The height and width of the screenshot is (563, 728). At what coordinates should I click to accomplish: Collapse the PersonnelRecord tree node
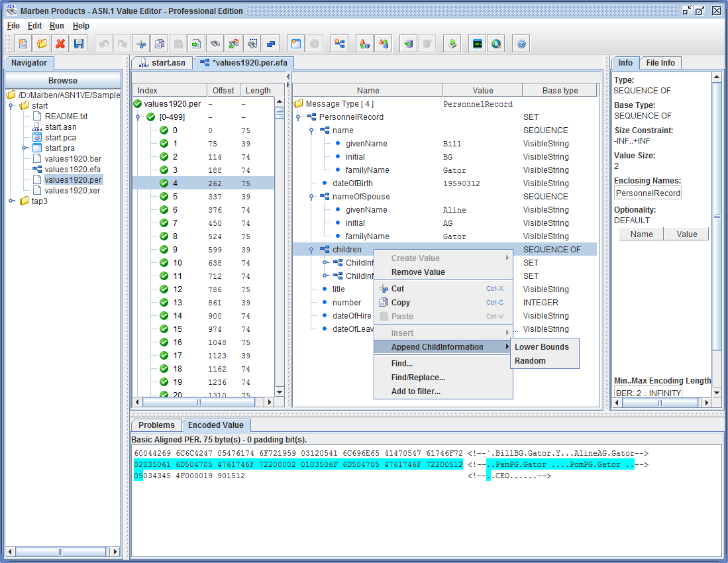pyautogui.click(x=298, y=117)
